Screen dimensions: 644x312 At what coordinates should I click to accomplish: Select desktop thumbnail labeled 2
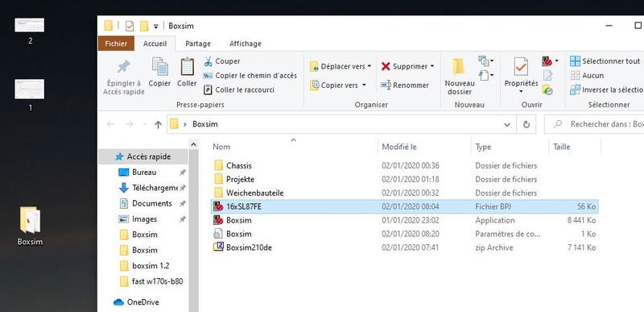30,31
